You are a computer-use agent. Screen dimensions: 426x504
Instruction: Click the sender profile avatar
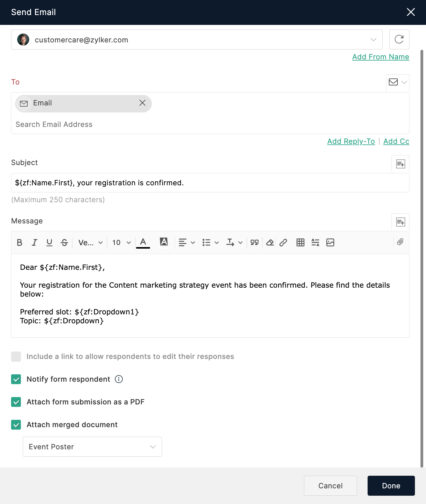23,40
